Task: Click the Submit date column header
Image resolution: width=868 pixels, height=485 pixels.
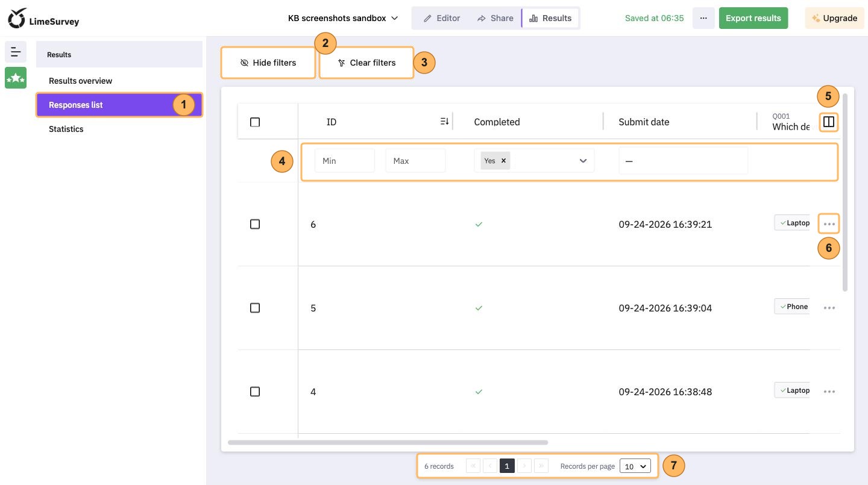Action: point(644,122)
